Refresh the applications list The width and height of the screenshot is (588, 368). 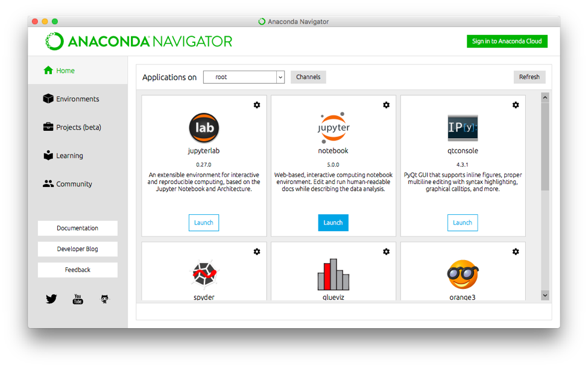tap(529, 77)
